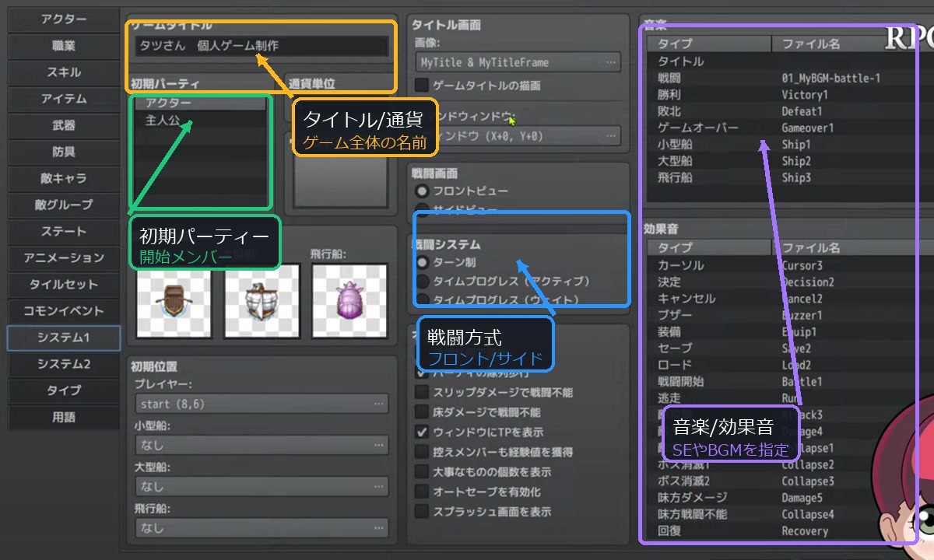Open the タイルセット tab
The width and height of the screenshot is (934, 560).
point(64,284)
